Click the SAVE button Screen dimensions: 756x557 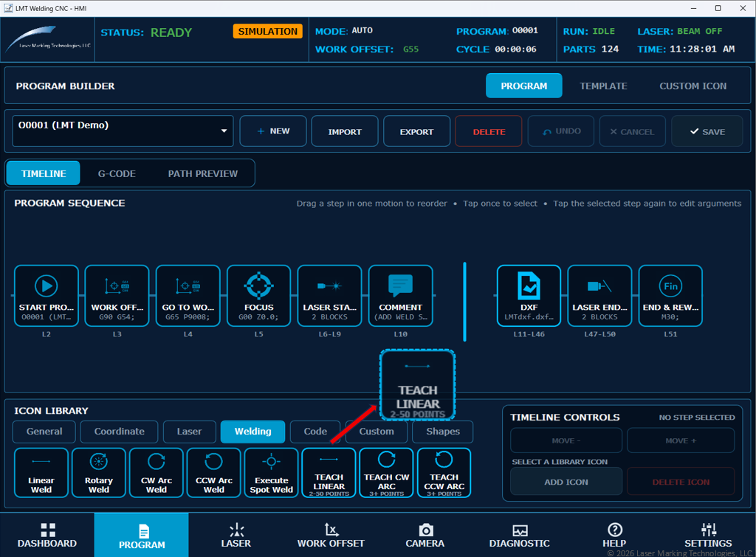point(707,131)
